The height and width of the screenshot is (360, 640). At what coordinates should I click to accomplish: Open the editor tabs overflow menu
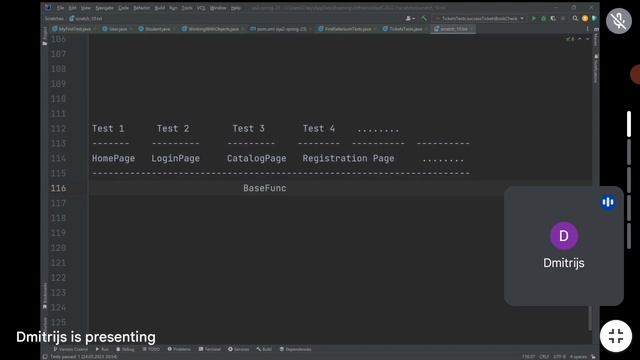[x=587, y=29]
